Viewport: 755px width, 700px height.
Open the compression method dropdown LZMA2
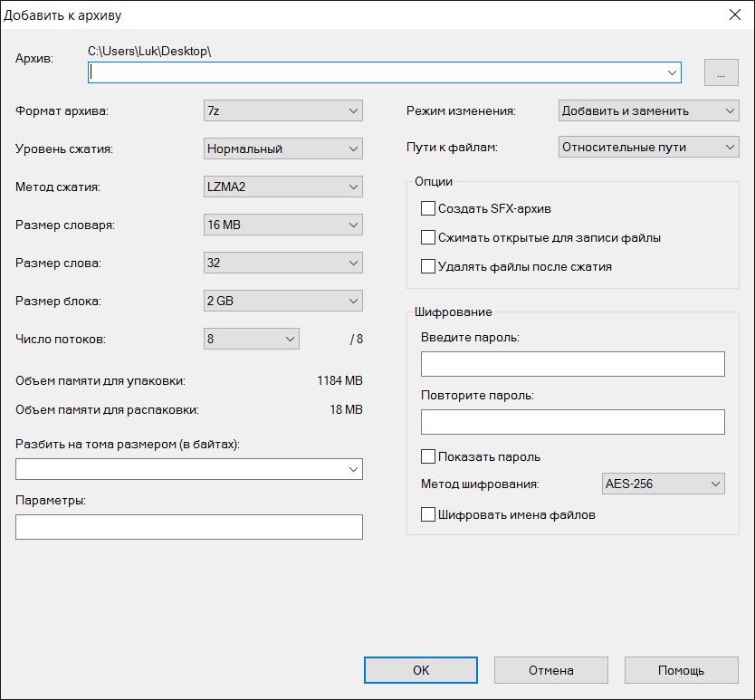tap(282, 187)
